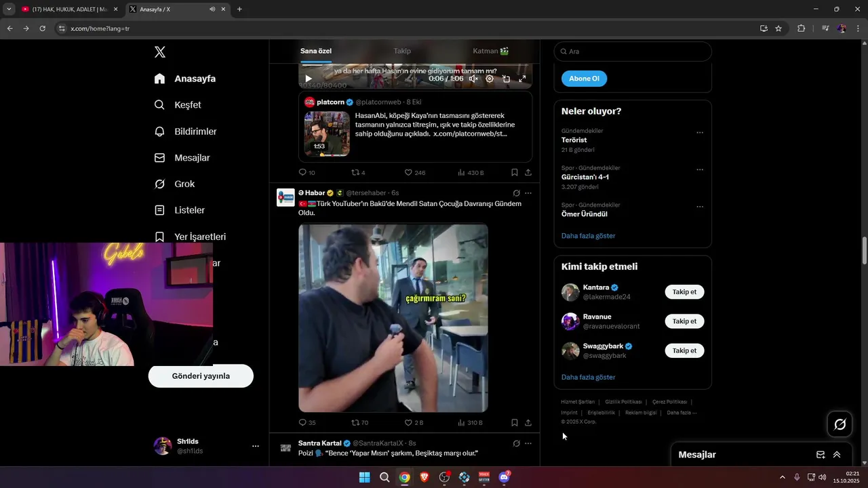The image size is (868, 488).
Task: Open a new Chrome tab
Action: pyautogui.click(x=239, y=9)
